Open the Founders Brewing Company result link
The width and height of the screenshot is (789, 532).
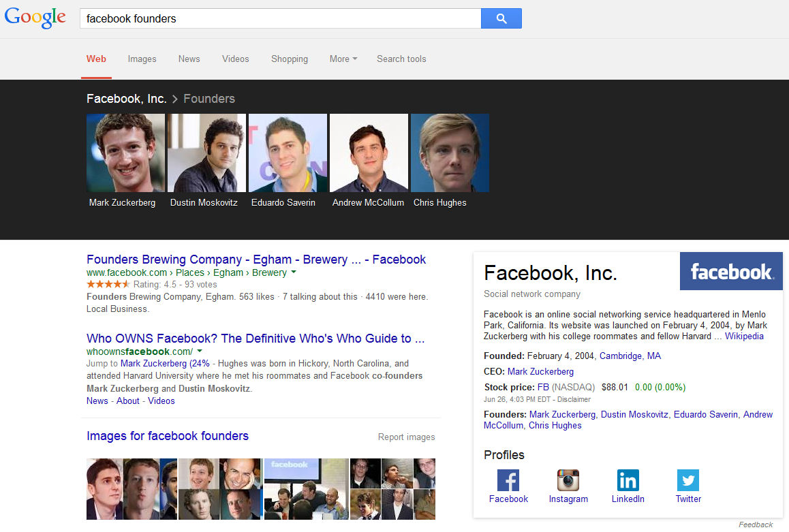point(256,260)
